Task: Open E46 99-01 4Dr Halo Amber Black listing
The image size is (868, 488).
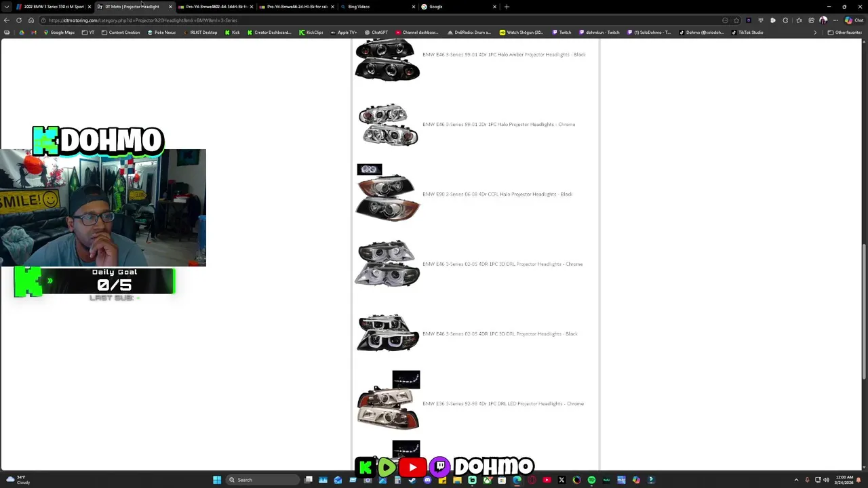Action: pos(504,54)
